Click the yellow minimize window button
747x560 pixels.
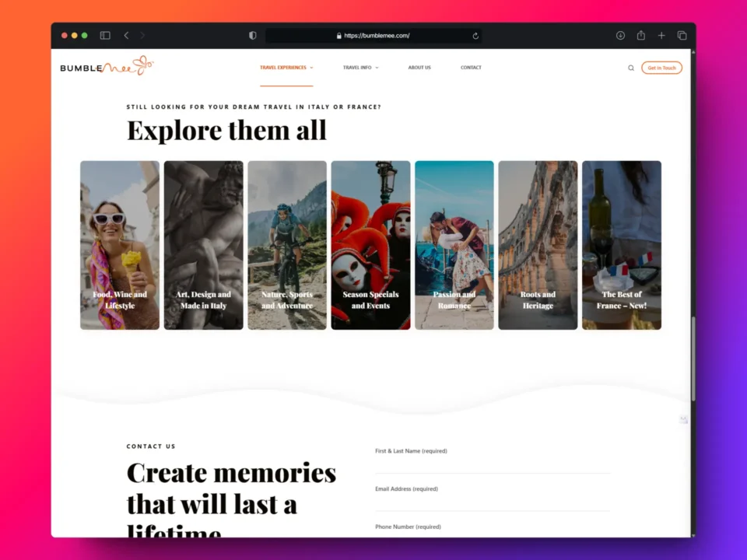pos(75,35)
